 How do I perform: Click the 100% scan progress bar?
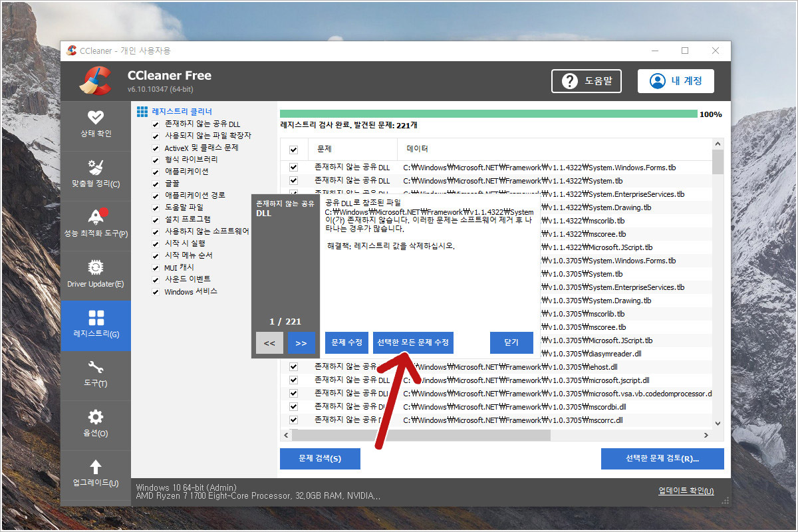(x=489, y=114)
